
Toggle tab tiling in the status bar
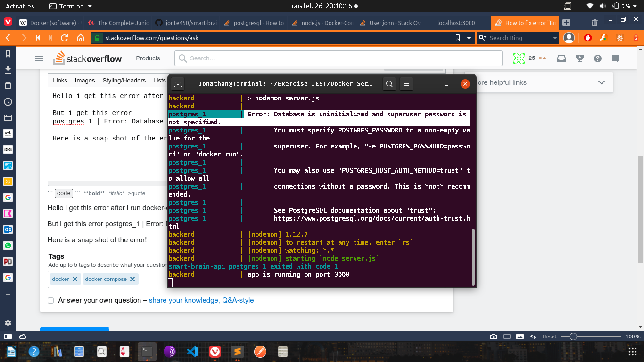[507, 337]
